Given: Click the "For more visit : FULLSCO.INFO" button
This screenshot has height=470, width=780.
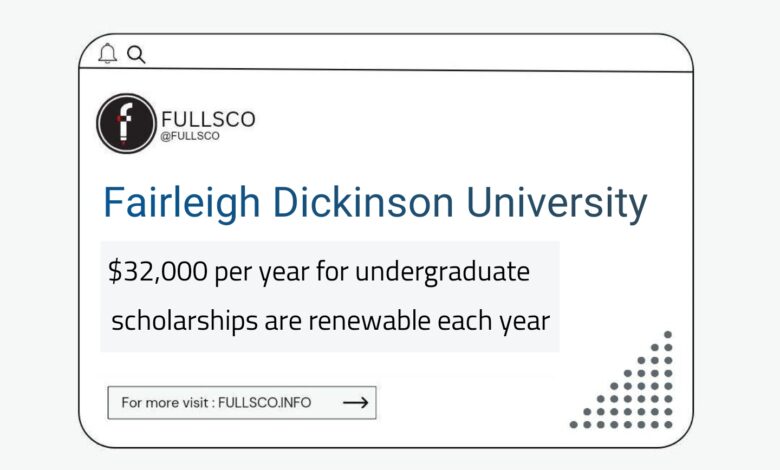Looking at the screenshot, I should click(242, 402).
